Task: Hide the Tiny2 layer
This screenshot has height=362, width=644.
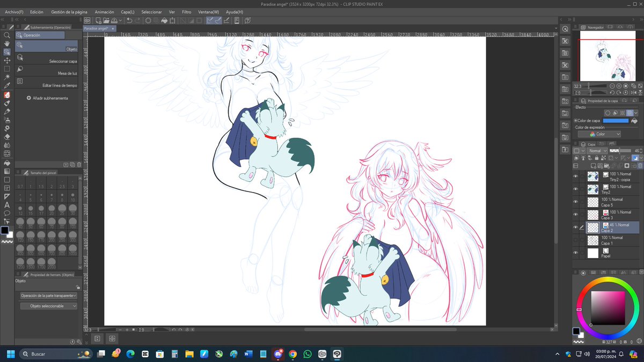Action: pyautogui.click(x=575, y=189)
